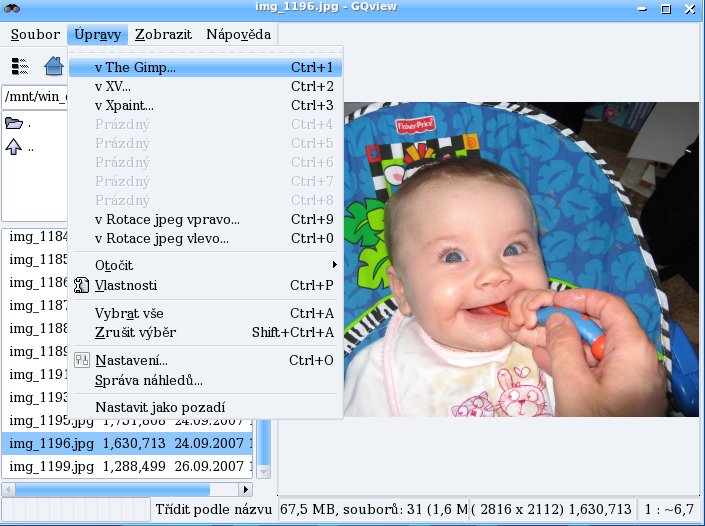The image size is (705, 526).
Task: Choose Nastavit jako pozadí
Action: [x=205, y=407]
